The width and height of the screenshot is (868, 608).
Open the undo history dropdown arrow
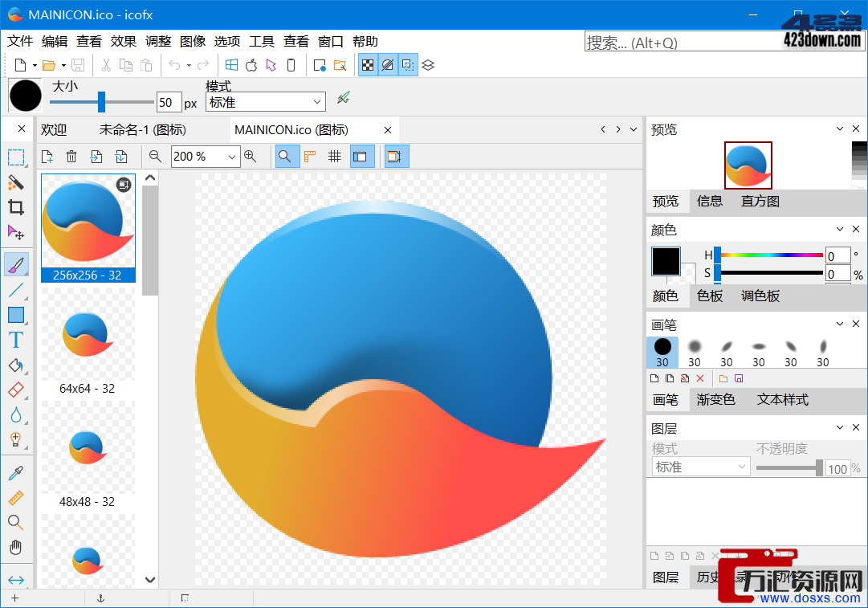tap(189, 65)
